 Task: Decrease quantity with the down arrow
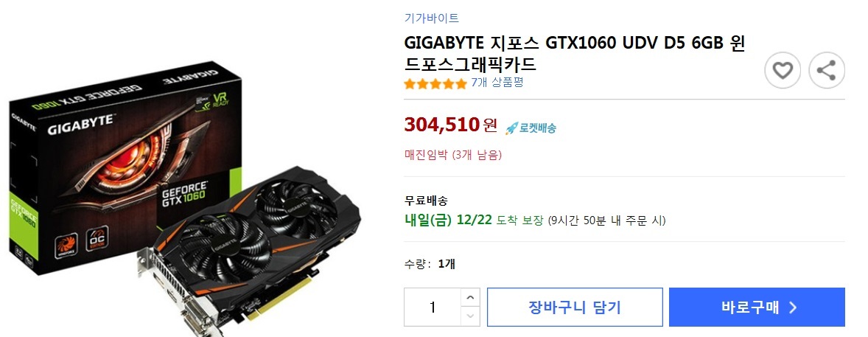pyautogui.click(x=470, y=316)
